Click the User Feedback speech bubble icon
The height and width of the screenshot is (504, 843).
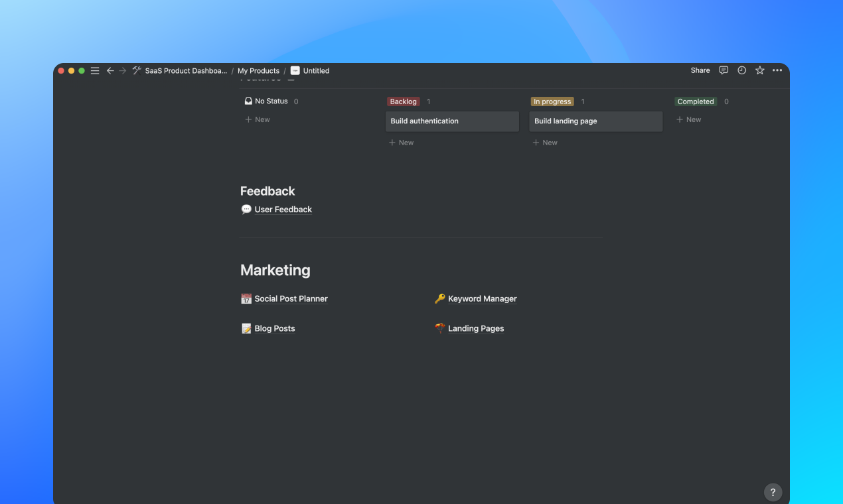(x=246, y=209)
